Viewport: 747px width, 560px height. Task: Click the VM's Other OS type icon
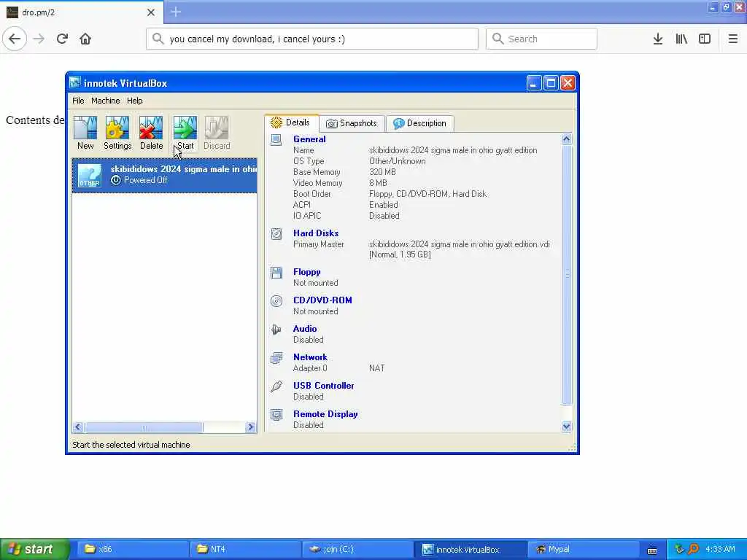pyautogui.click(x=90, y=175)
